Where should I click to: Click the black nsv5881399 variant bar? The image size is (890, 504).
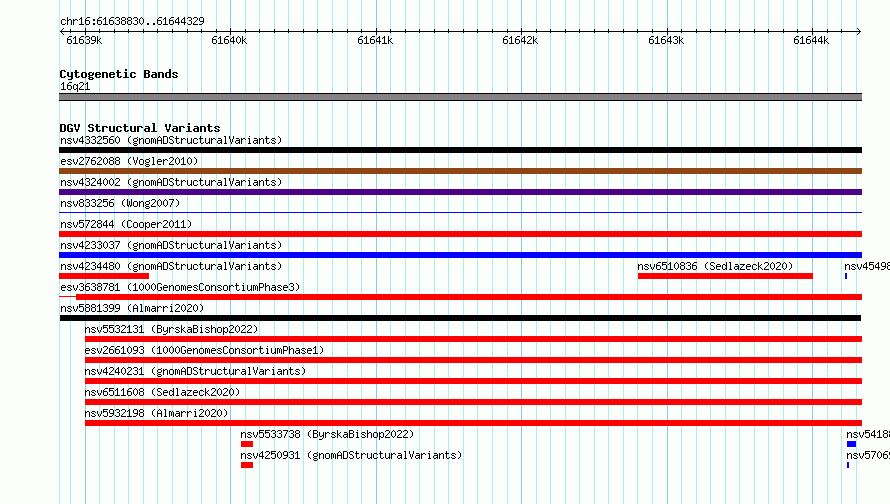coord(460,318)
